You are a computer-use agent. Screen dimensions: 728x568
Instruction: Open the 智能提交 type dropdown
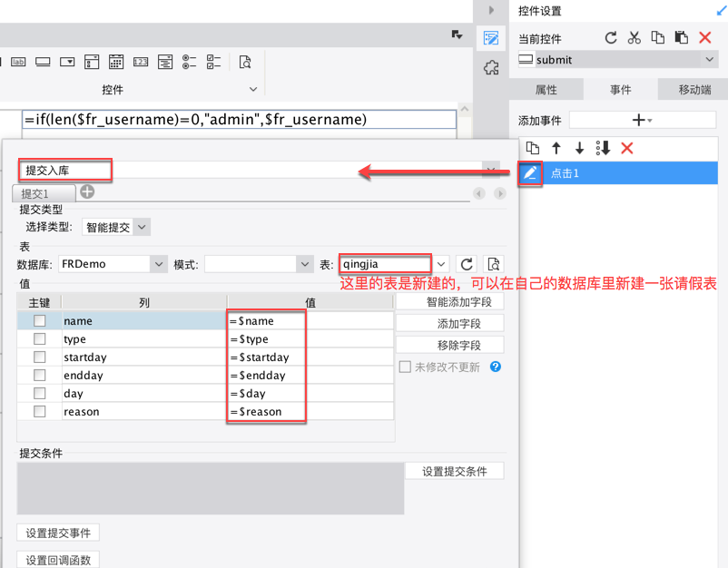click(x=143, y=228)
